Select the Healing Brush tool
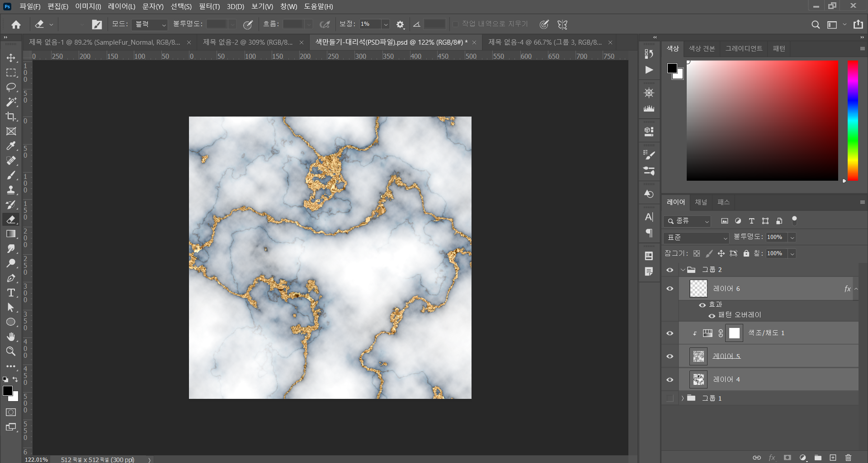This screenshot has width=868, height=463. (11, 161)
